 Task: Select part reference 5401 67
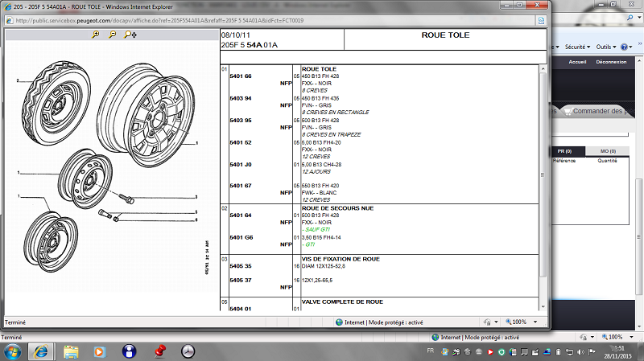point(241,186)
